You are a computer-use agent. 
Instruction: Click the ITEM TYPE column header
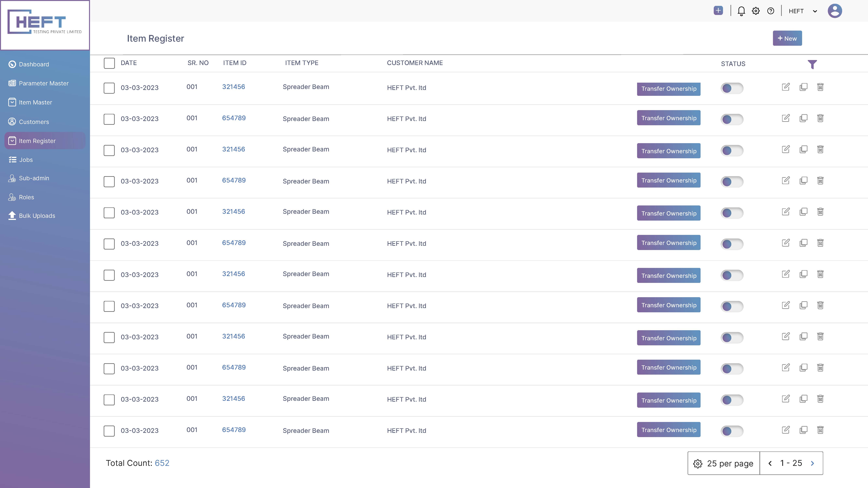[302, 63]
